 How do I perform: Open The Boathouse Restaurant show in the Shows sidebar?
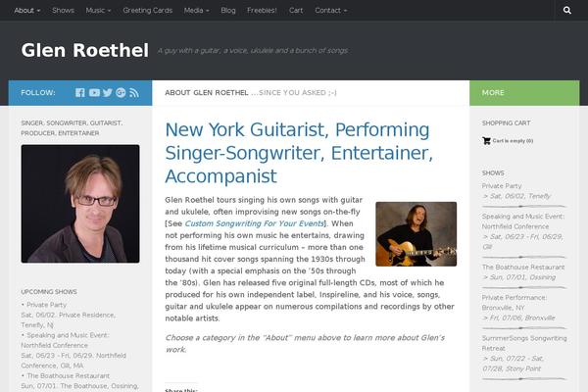[x=523, y=268]
